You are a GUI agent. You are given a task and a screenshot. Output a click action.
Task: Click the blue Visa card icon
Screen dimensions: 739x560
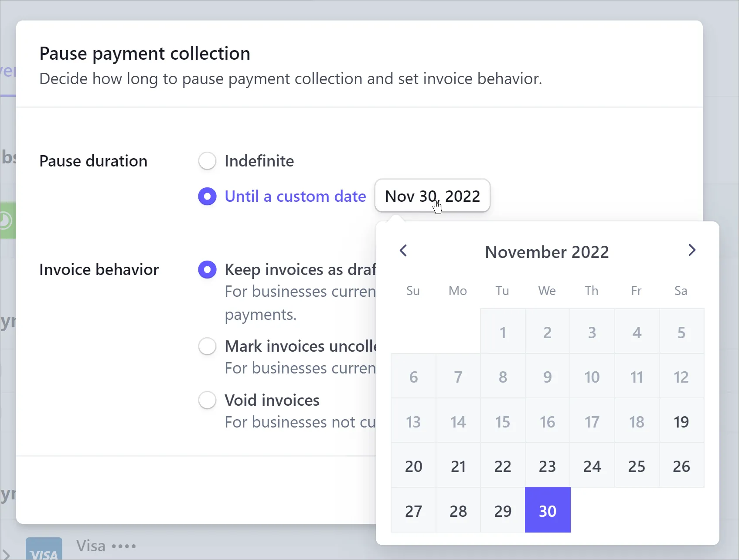pyautogui.click(x=43, y=550)
